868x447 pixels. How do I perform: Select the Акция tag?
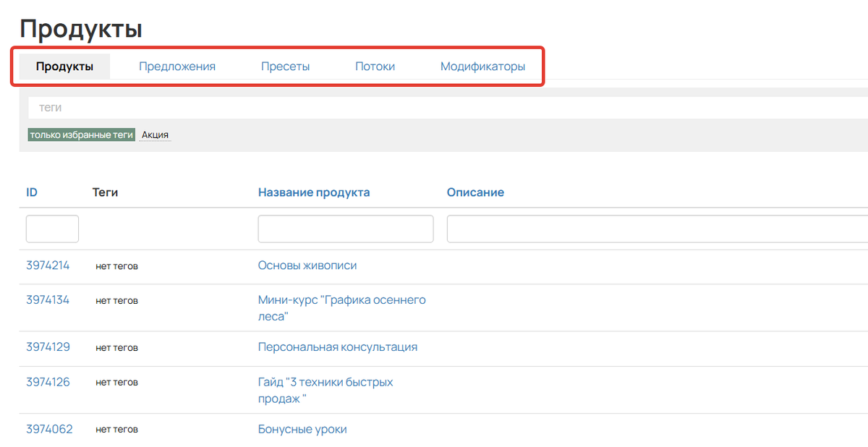click(155, 135)
